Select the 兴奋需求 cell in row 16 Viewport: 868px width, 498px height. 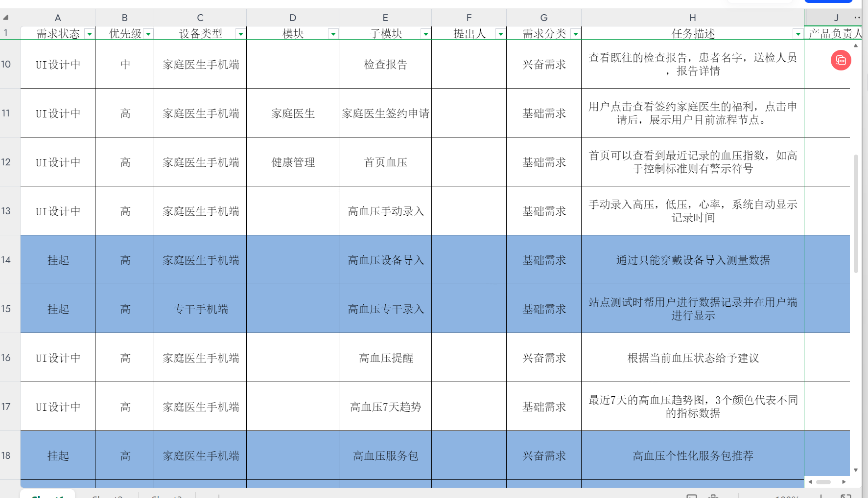click(544, 358)
